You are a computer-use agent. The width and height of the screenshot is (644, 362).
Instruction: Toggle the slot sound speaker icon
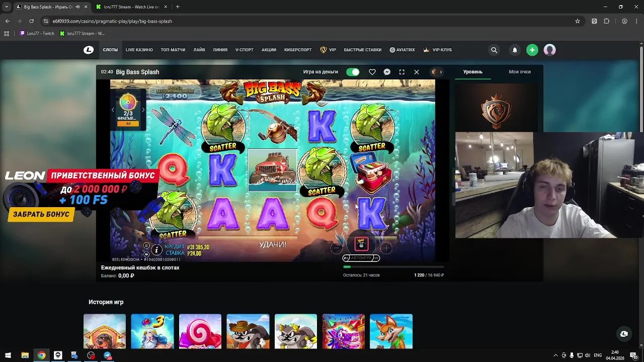(146, 254)
